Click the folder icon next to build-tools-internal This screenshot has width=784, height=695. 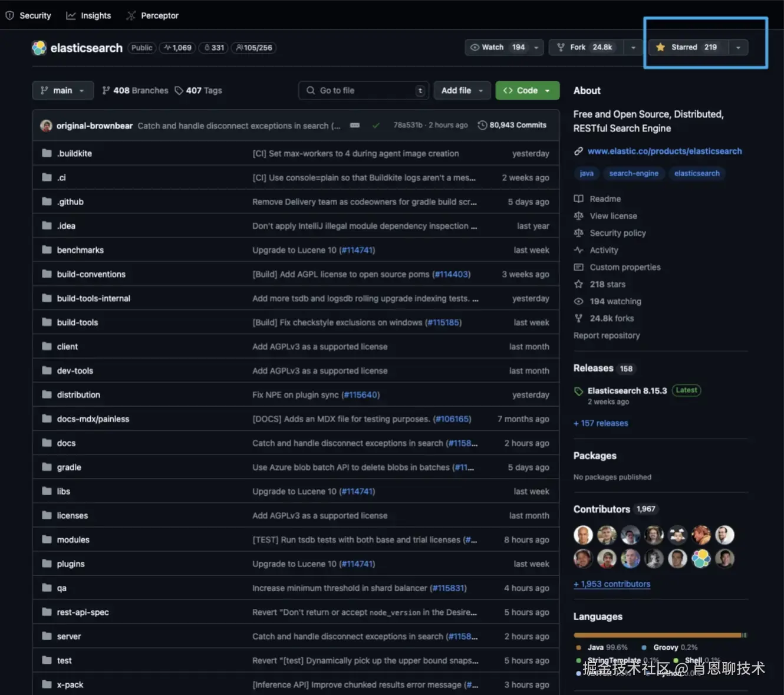47,298
